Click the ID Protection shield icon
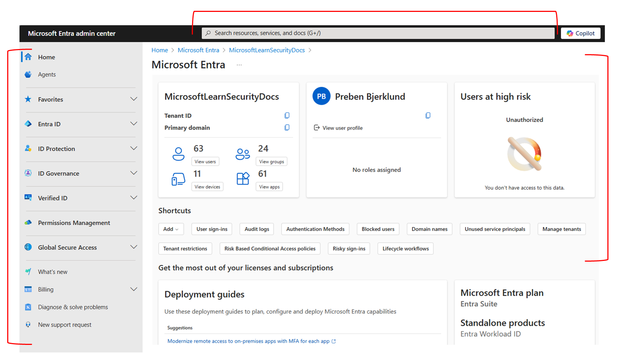The height and width of the screenshot is (364, 620). pos(28,148)
